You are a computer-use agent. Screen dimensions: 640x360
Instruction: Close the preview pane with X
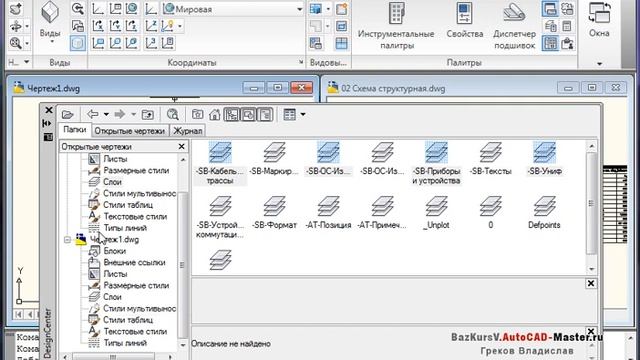click(x=591, y=283)
